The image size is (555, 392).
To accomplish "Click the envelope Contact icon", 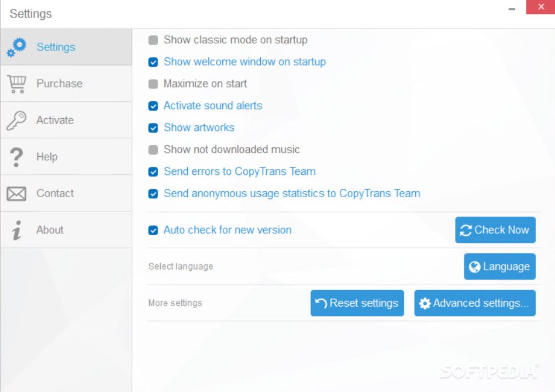I will point(16,194).
